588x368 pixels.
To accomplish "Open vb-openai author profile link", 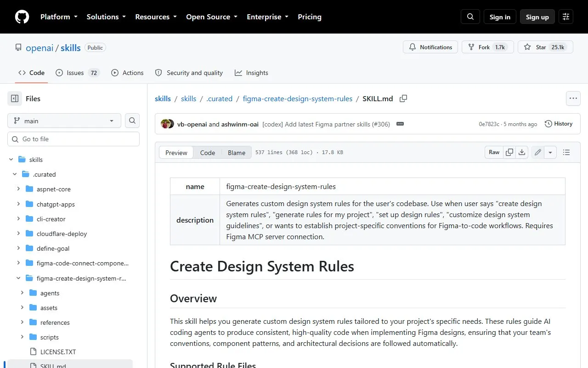I will (x=192, y=124).
